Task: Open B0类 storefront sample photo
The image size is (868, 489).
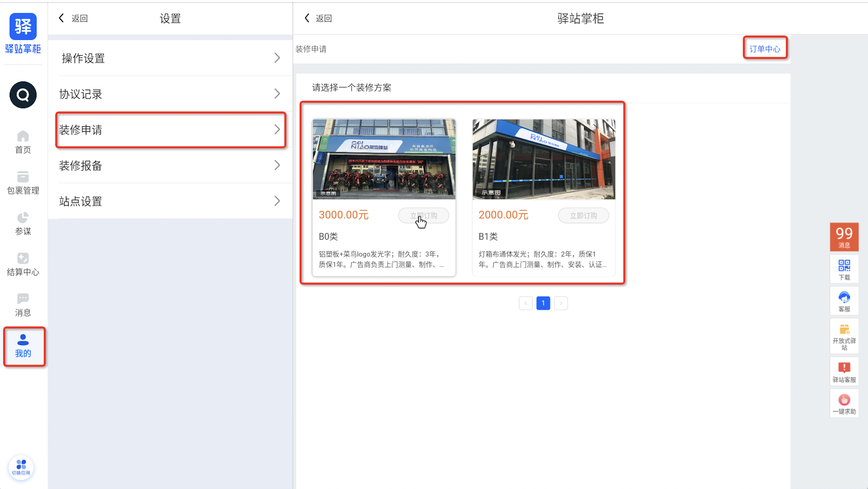Action: [384, 159]
